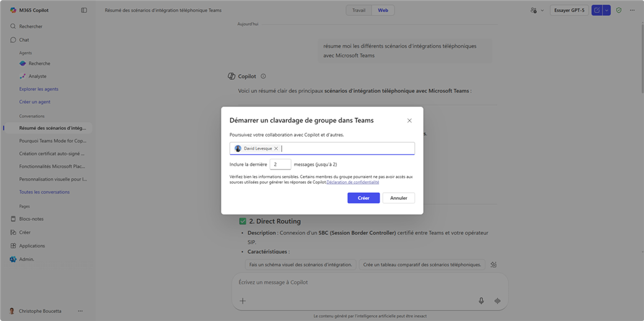The height and width of the screenshot is (321, 644).
Task: Collapse the sidebar with panel icon
Action: [x=84, y=11]
